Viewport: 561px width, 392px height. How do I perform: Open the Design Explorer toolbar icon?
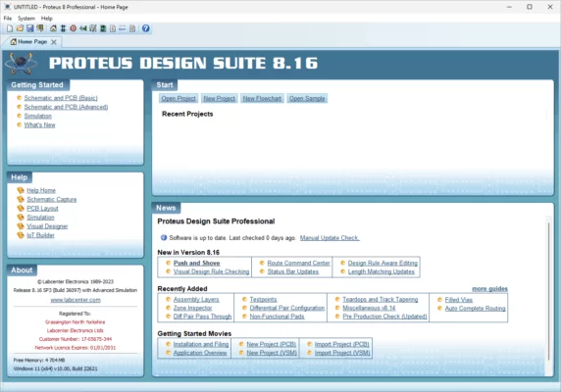point(103,28)
